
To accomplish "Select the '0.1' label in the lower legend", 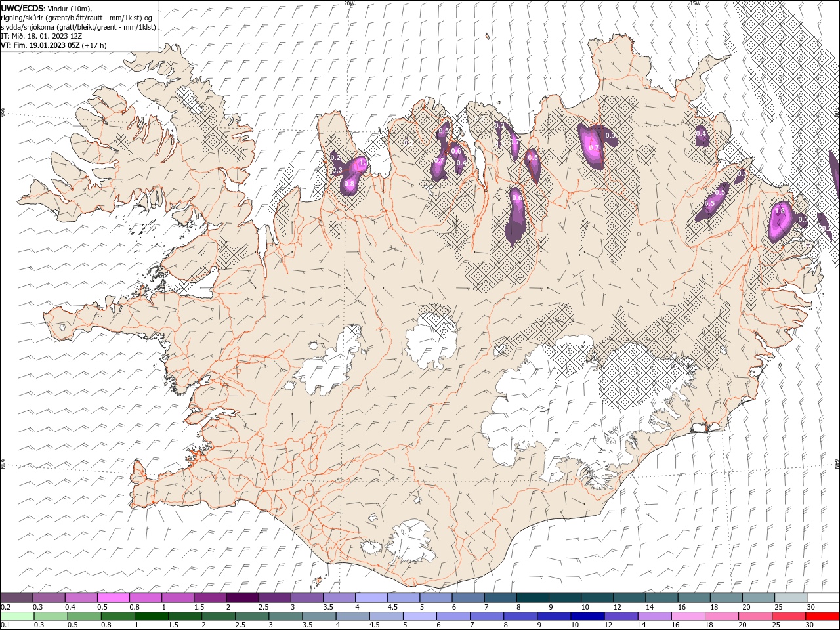I will tap(5, 625).
